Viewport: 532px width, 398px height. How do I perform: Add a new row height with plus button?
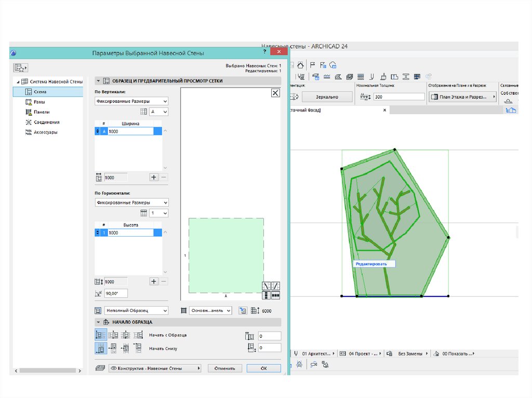(x=154, y=281)
